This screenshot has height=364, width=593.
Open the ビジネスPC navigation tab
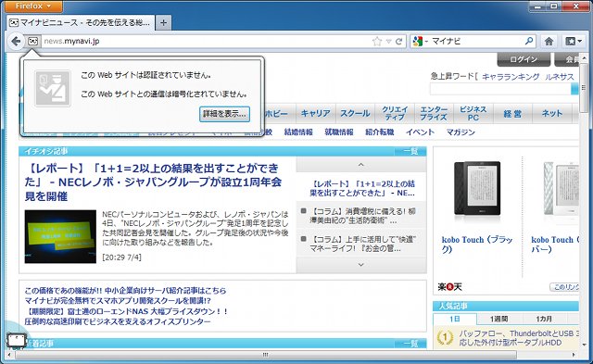(473, 113)
